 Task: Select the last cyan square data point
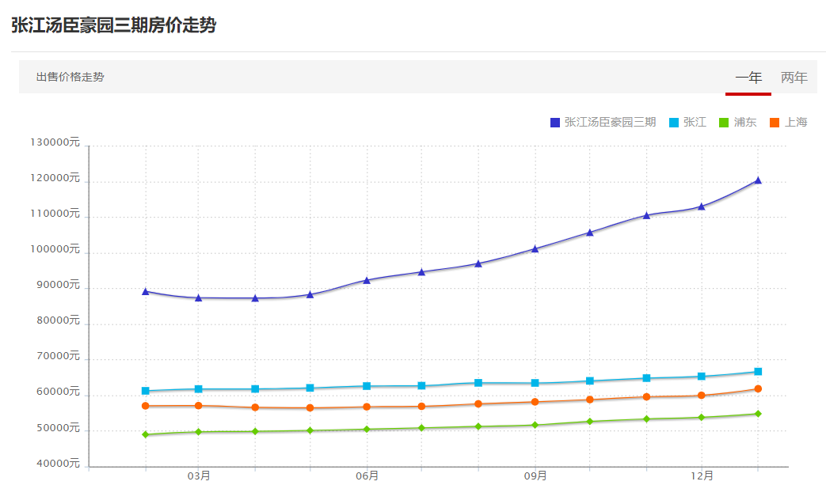[x=758, y=371]
